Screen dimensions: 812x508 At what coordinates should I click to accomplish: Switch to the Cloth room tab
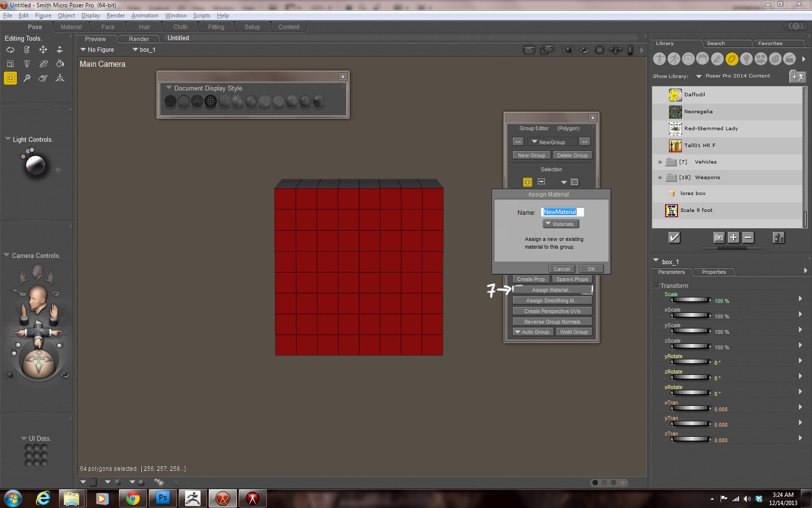180,27
